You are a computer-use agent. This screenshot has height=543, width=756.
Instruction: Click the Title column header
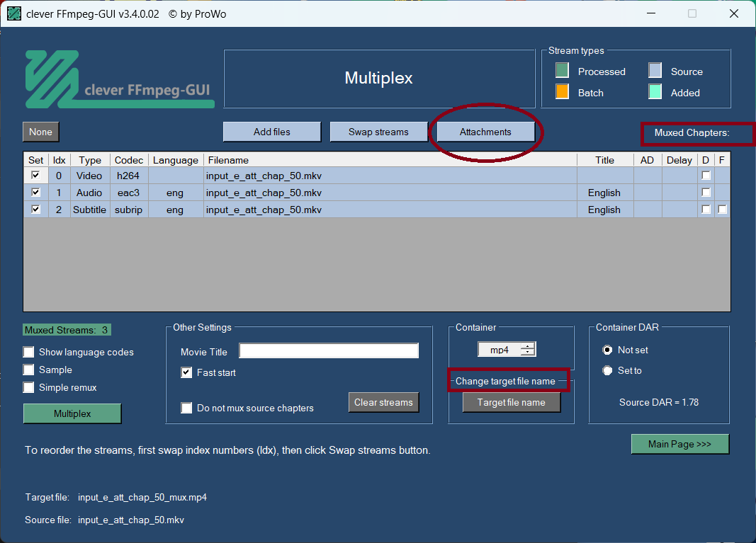604,160
